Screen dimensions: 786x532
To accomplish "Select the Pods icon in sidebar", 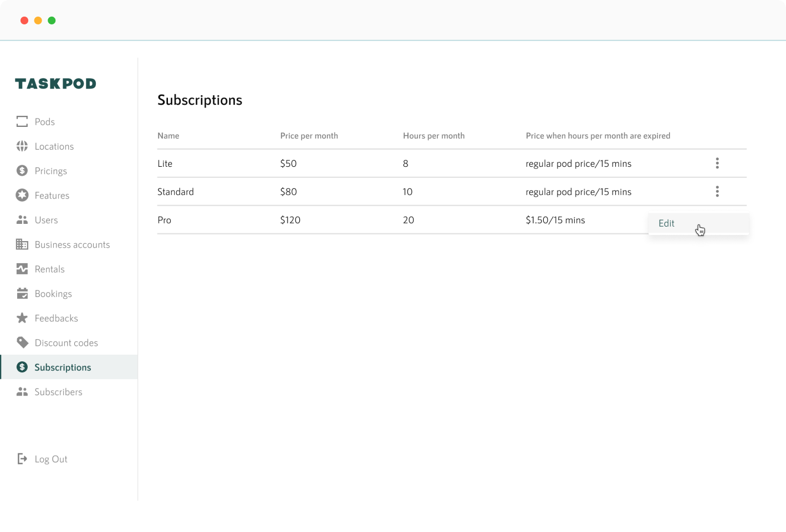I will pos(22,121).
